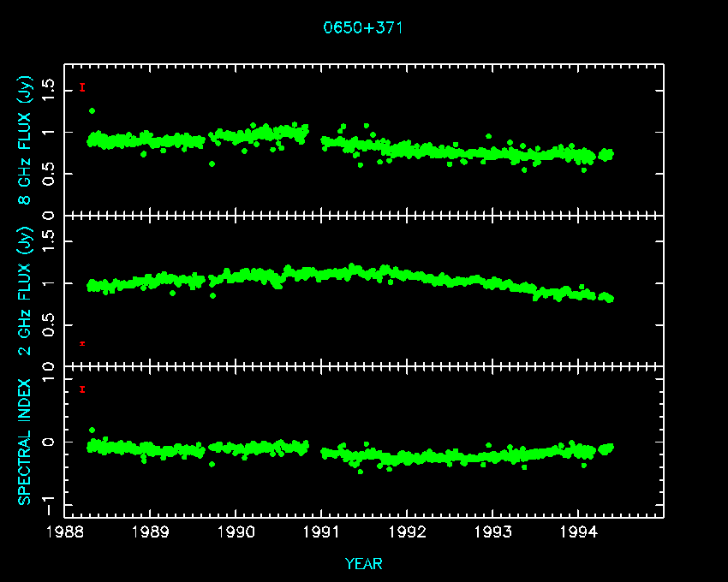
Task: Click the YEAR axis label
Action: tap(363, 563)
